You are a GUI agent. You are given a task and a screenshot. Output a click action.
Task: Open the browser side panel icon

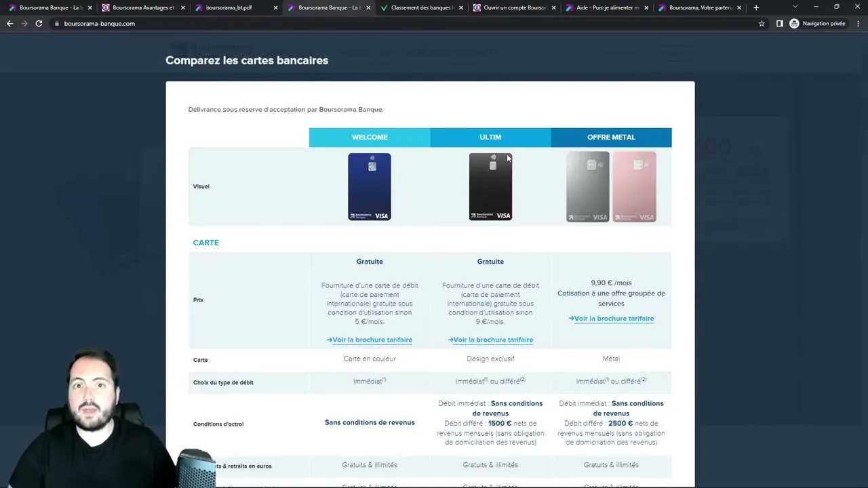(x=780, y=23)
